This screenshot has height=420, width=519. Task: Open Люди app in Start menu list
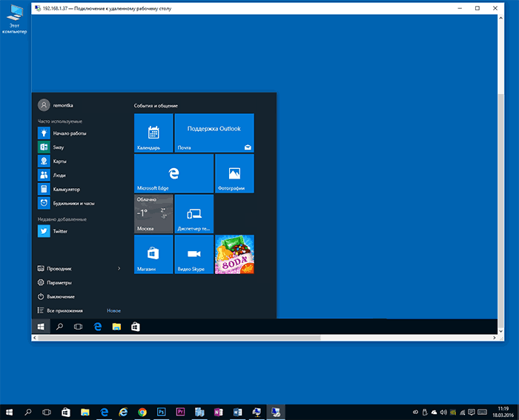[x=52, y=176]
